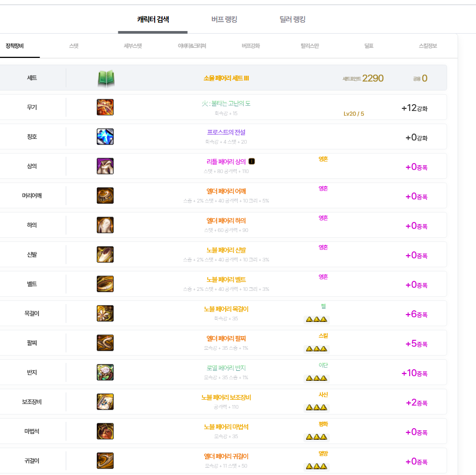Click the 소울 페어리 세트 III set name

pyautogui.click(x=226, y=78)
